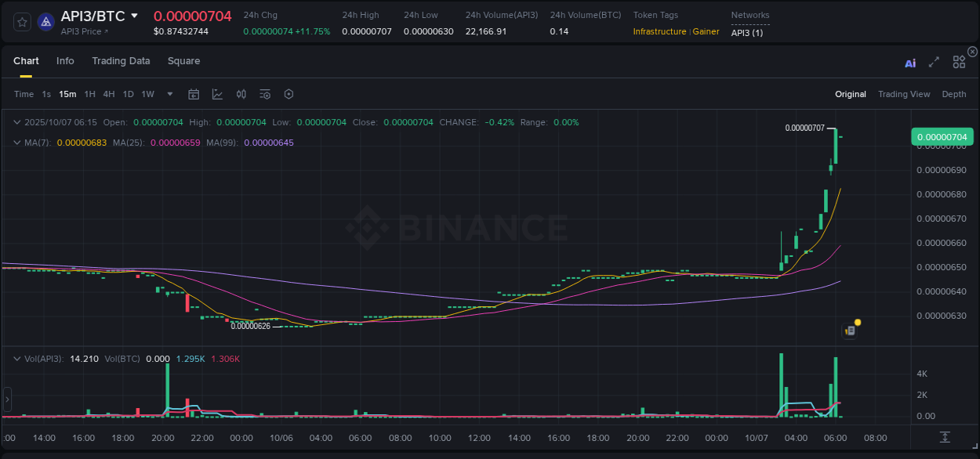The height and width of the screenshot is (459, 980).
Task: Toggle the favorite star for API3/BTC
Action: click(21, 22)
